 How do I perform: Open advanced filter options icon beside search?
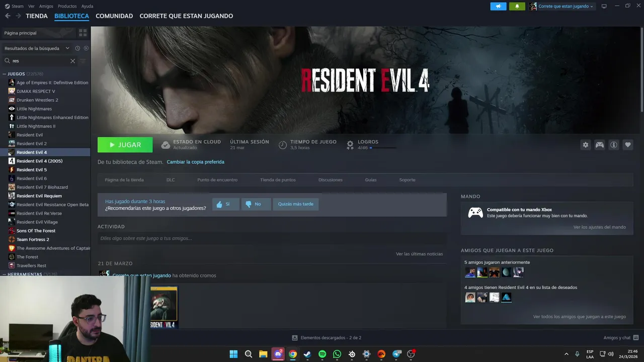tap(83, 61)
